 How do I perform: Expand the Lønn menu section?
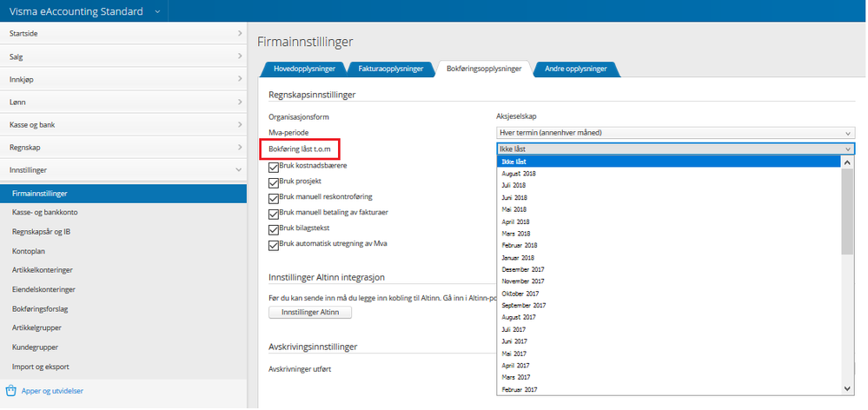(123, 102)
